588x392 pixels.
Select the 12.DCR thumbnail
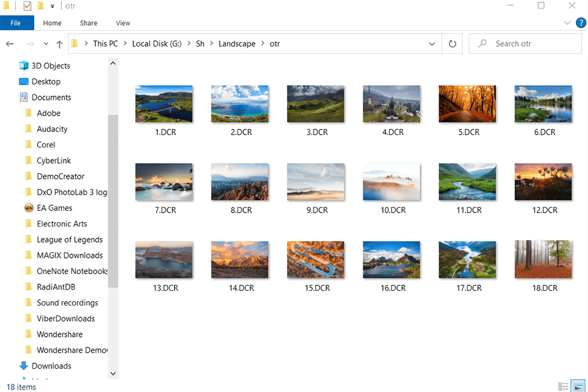pyautogui.click(x=543, y=182)
